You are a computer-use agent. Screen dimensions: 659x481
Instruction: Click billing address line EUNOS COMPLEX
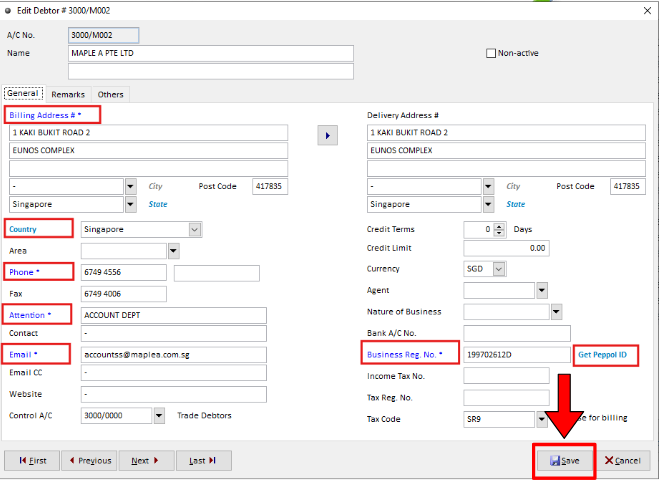(148, 151)
